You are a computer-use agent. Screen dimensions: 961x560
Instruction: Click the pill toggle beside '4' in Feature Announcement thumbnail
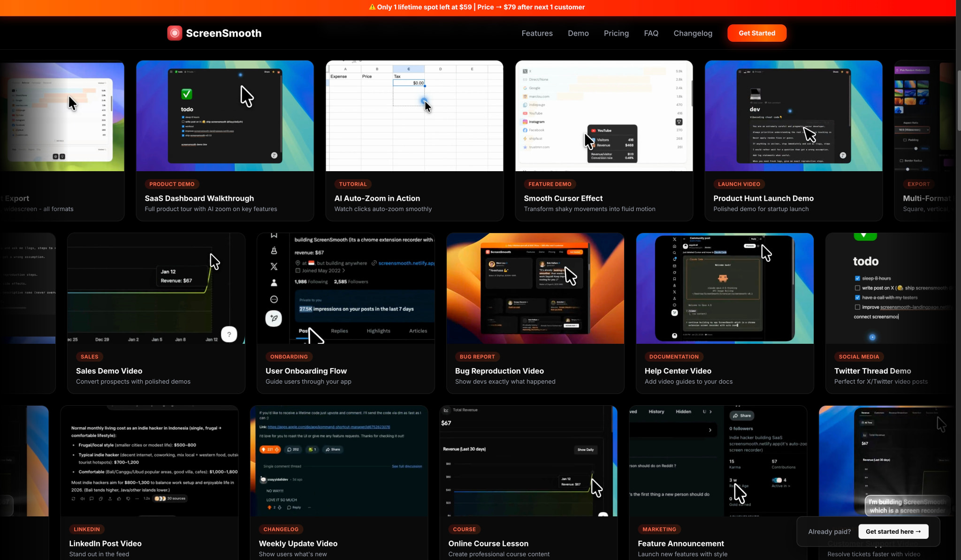point(777,480)
